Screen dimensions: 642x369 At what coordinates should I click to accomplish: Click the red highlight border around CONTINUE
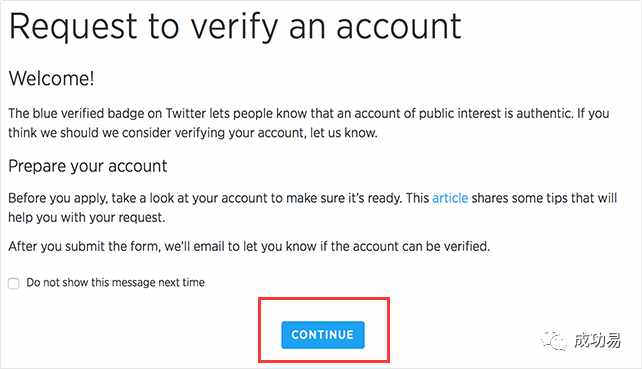[x=323, y=299]
